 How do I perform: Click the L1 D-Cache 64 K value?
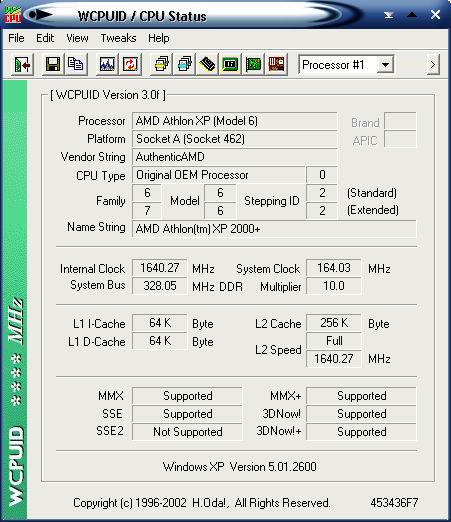[159, 341]
